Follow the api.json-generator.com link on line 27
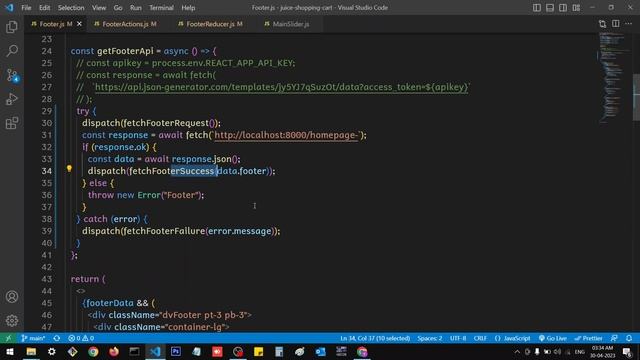 tap(281, 87)
